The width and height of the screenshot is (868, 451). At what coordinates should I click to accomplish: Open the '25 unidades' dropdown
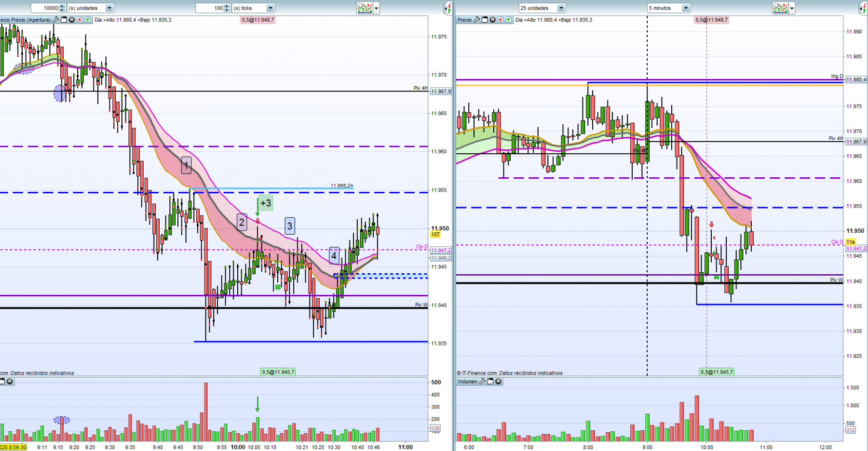[x=561, y=8]
